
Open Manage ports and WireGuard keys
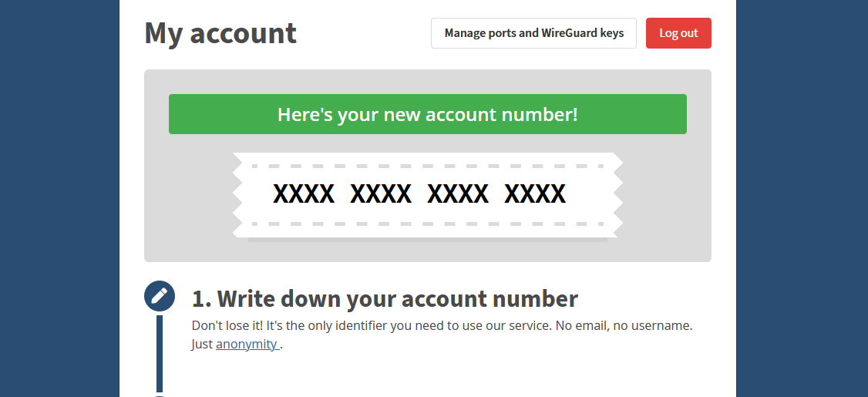coord(533,33)
